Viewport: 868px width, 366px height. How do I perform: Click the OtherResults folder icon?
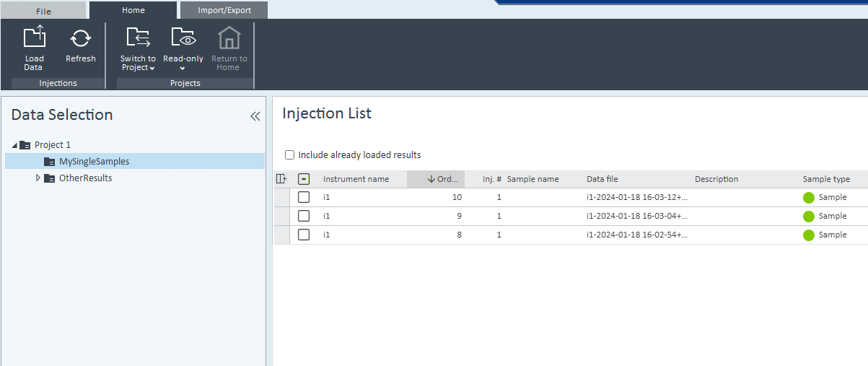point(49,178)
